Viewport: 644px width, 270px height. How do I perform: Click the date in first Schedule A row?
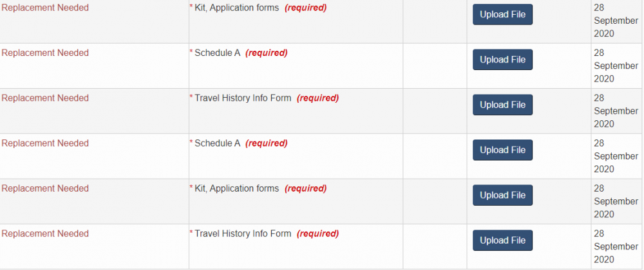(616, 66)
